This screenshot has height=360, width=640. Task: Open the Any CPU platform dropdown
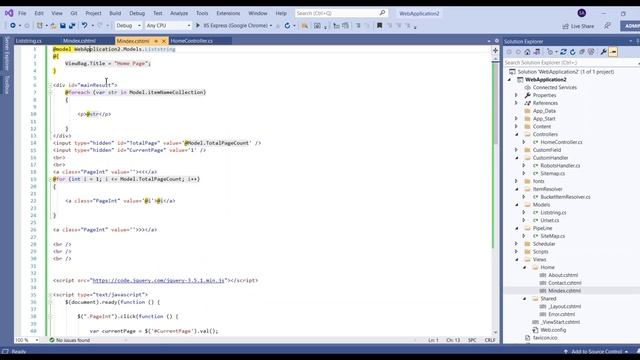168,26
